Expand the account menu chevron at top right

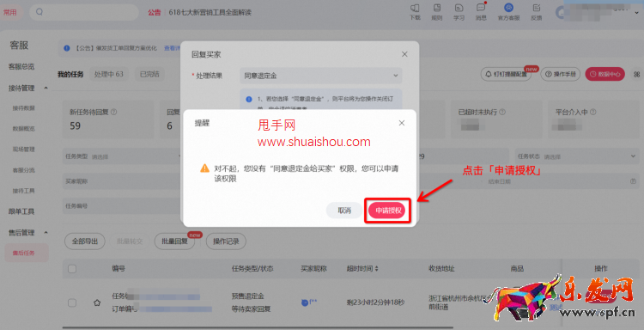pos(636,12)
